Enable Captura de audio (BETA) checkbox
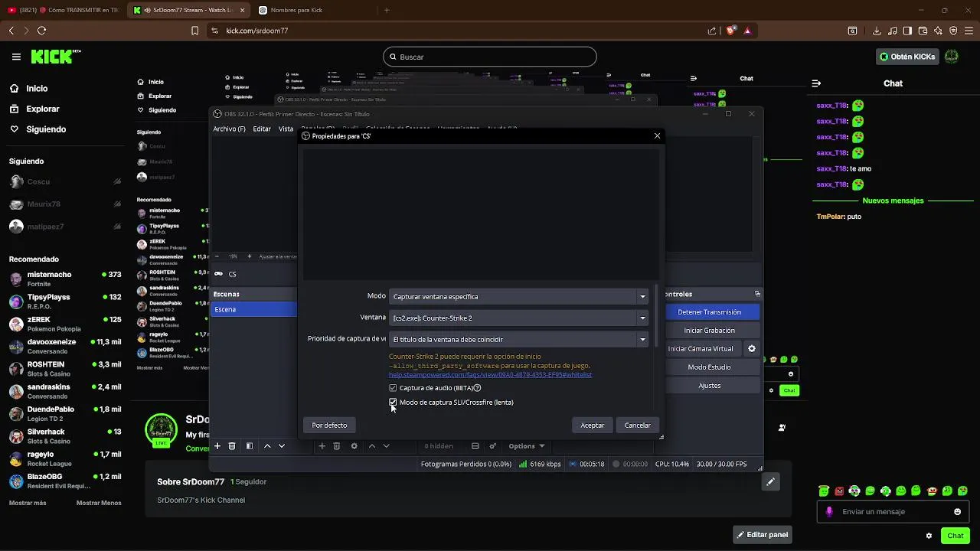Viewport: 980px width, 551px height. 393,388
